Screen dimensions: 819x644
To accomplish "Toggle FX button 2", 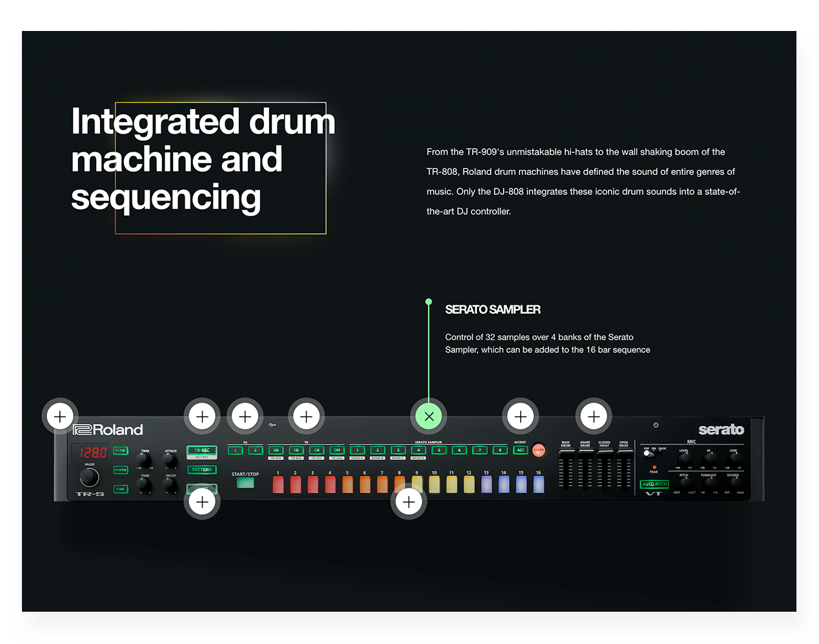I will coord(256,450).
